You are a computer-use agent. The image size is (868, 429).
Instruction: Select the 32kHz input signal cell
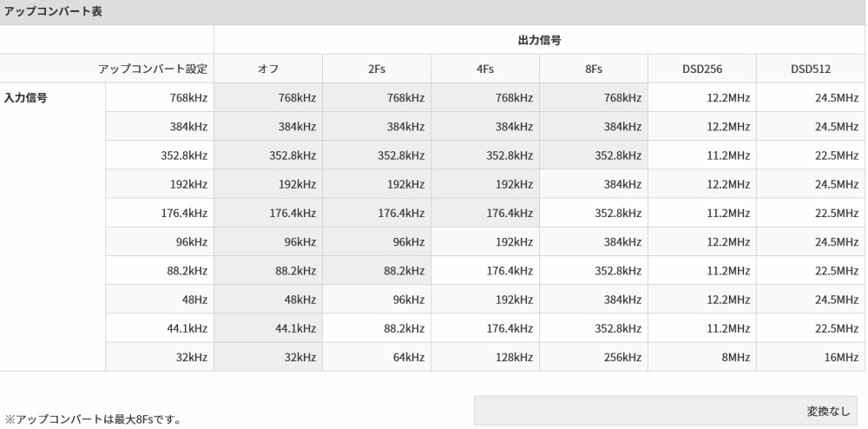pyautogui.click(x=160, y=356)
